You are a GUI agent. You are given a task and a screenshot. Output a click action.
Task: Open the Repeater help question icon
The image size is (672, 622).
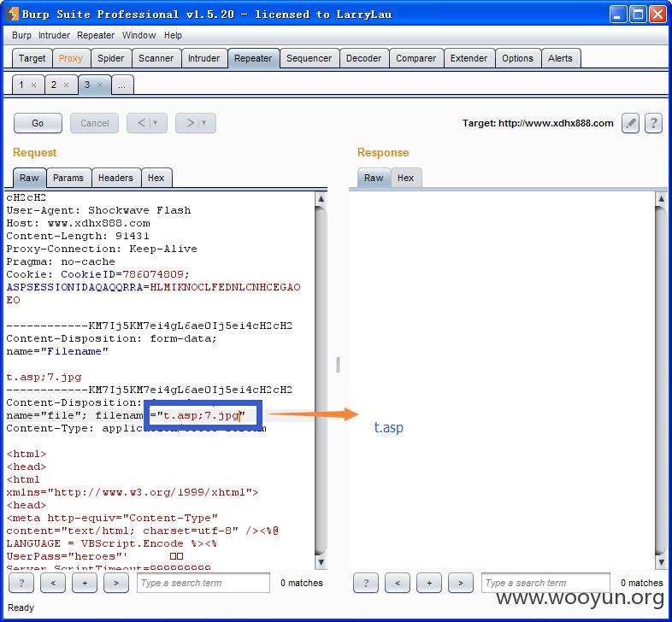pos(653,123)
